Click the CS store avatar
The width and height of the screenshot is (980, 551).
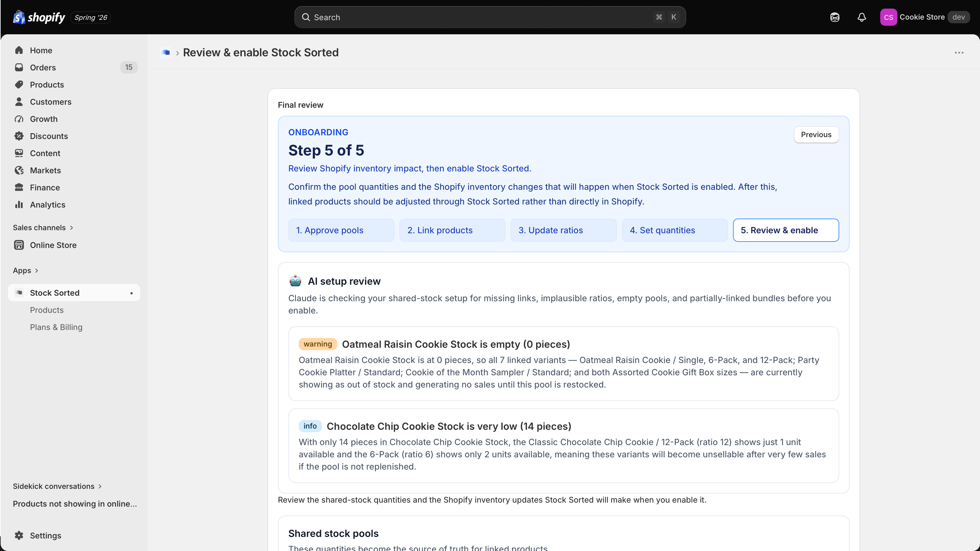888,17
